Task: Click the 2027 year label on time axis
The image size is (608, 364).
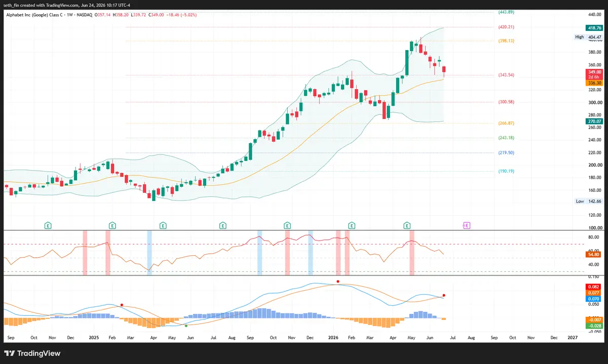Action: click(x=573, y=337)
